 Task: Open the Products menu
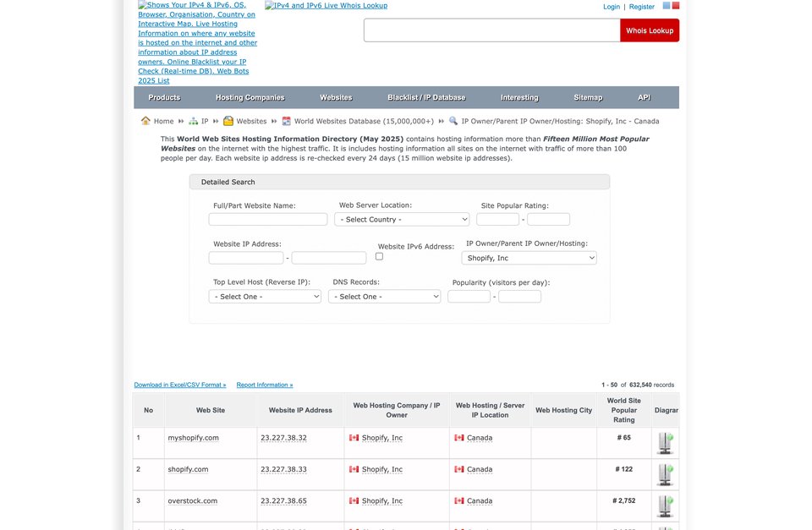click(164, 97)
